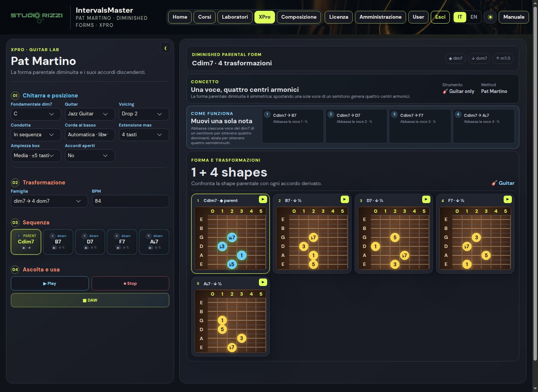Open the Voicing dropdown showing Drop 2
538x392 pixels.
pos(144,114)
